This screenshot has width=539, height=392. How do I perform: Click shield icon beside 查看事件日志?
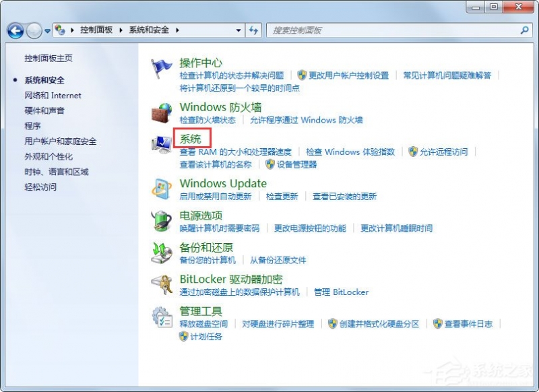(437, 323)
